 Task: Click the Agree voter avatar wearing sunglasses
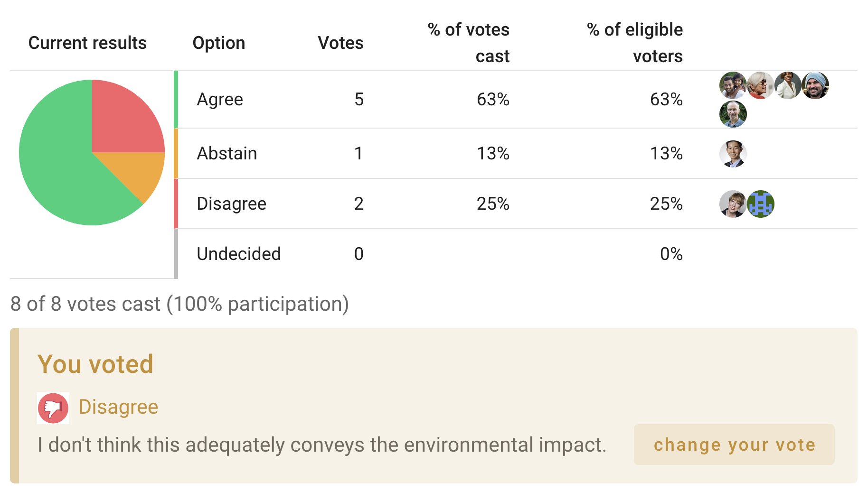760,85
